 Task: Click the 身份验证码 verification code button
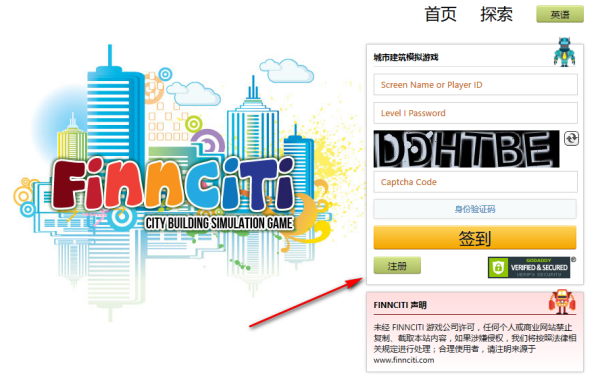pyautogui.click(x=475, y=209)
